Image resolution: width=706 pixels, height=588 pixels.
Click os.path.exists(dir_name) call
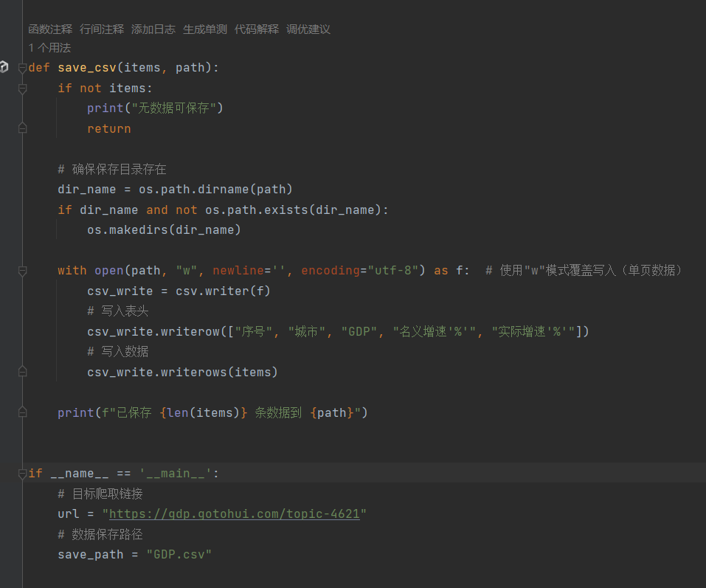point(293,210)
